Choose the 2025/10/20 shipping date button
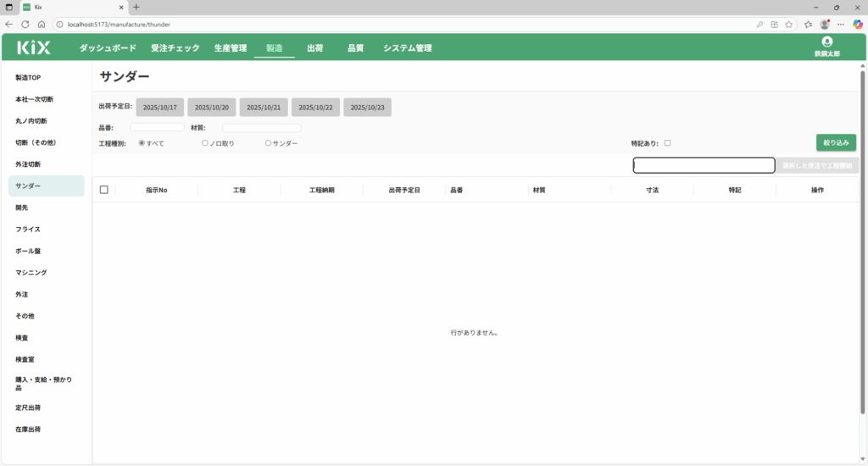 (x=212, y=108)
